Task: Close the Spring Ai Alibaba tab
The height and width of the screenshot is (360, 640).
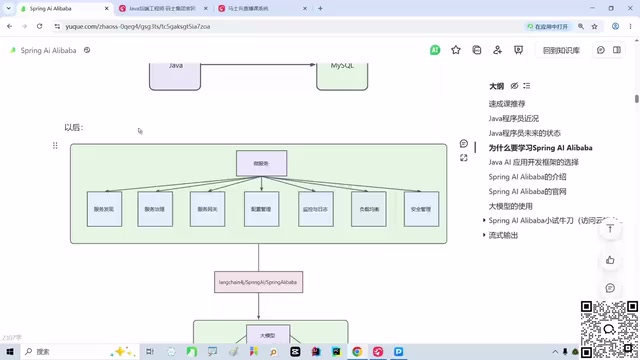Action: click(x=107, y=9)
